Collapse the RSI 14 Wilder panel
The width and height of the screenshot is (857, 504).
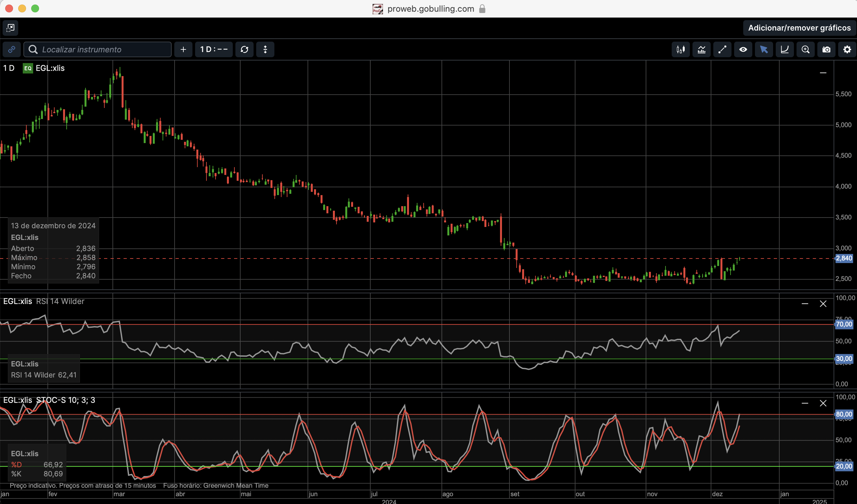click(805, 304)
